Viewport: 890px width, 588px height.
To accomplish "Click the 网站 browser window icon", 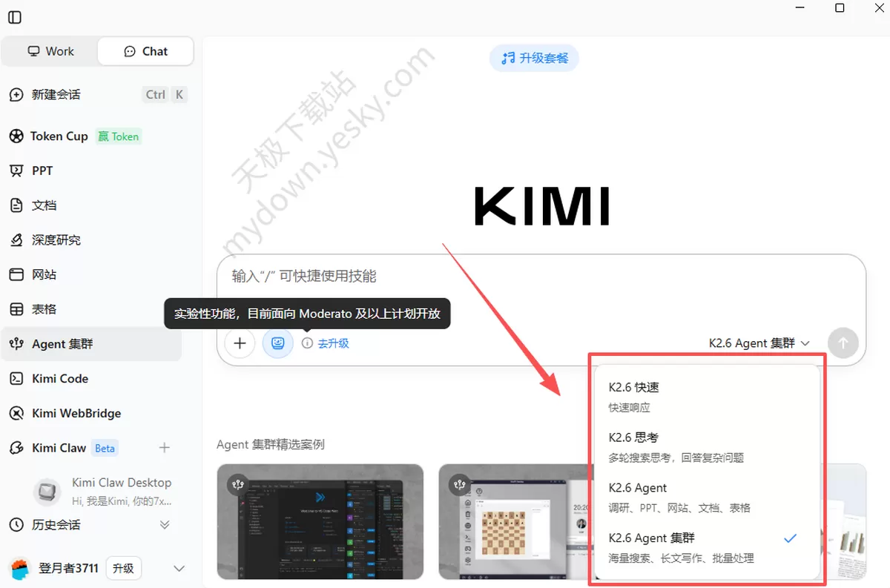I will [16, 274].
